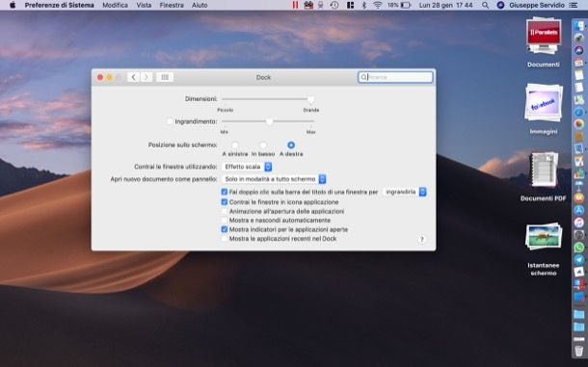
Task: Open Spotlight search magnifier
Action: (x=485, y=5)
